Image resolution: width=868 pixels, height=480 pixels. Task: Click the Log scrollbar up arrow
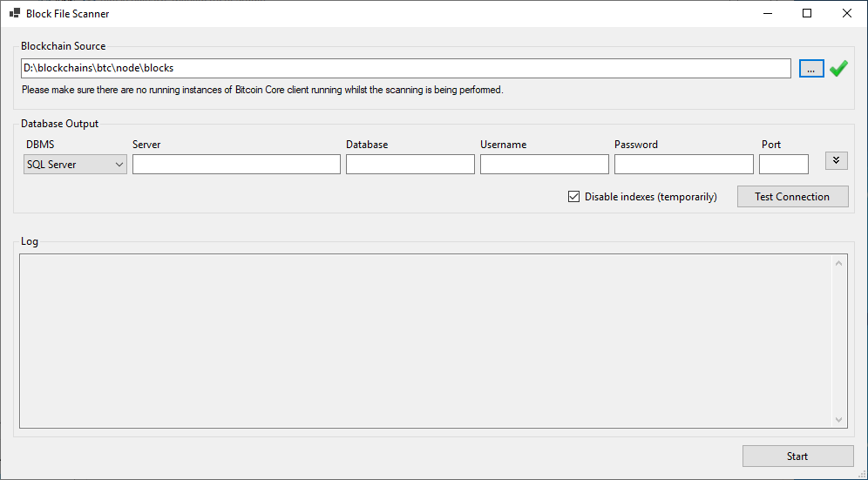(x=838, y=263)
